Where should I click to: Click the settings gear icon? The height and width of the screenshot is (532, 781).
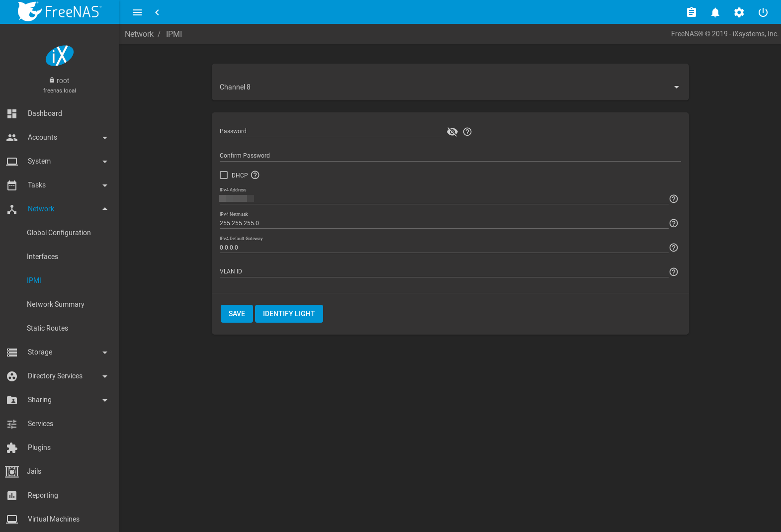point(739,12)
